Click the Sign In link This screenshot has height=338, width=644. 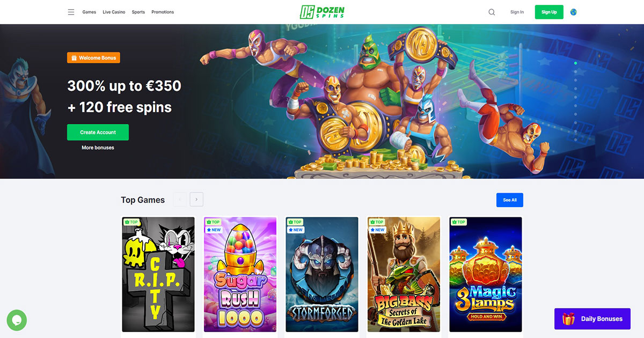pos(517,12)
